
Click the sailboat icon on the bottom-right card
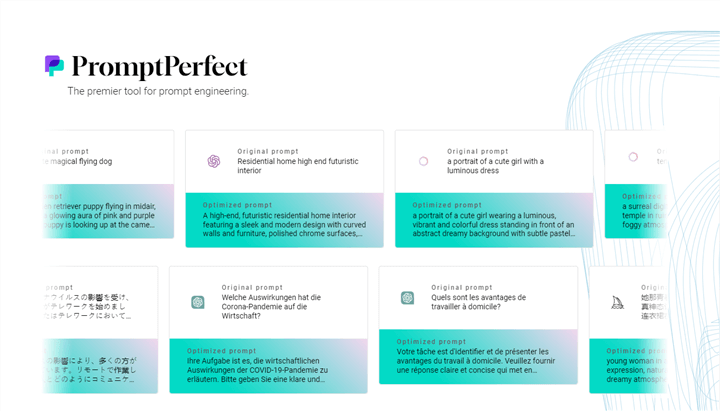tap(617, 302)
